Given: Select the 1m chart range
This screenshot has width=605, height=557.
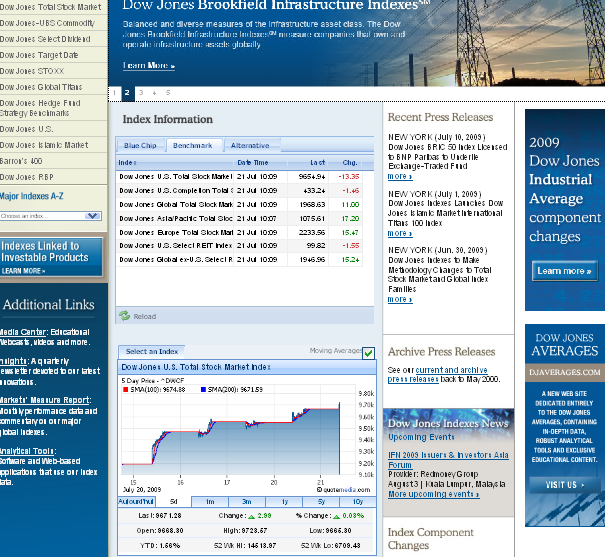Looking at the screenshot, I should (x=210, y=501).
